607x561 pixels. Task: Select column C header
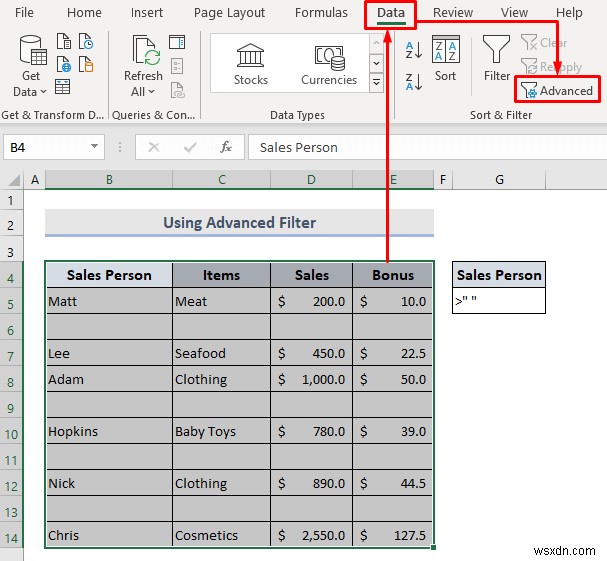pos(221,180)
